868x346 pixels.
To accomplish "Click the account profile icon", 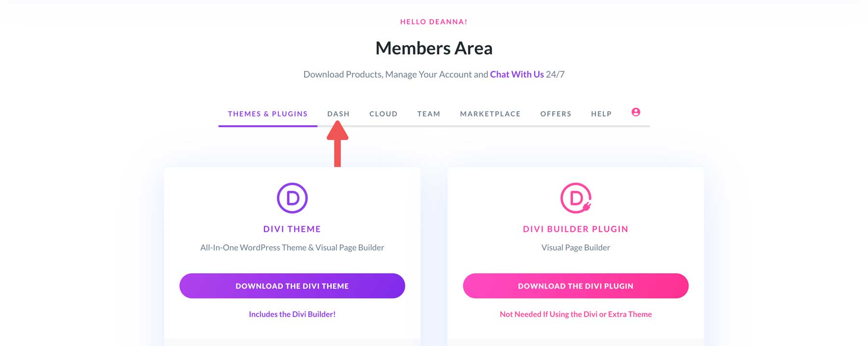I will pos(636,112).
